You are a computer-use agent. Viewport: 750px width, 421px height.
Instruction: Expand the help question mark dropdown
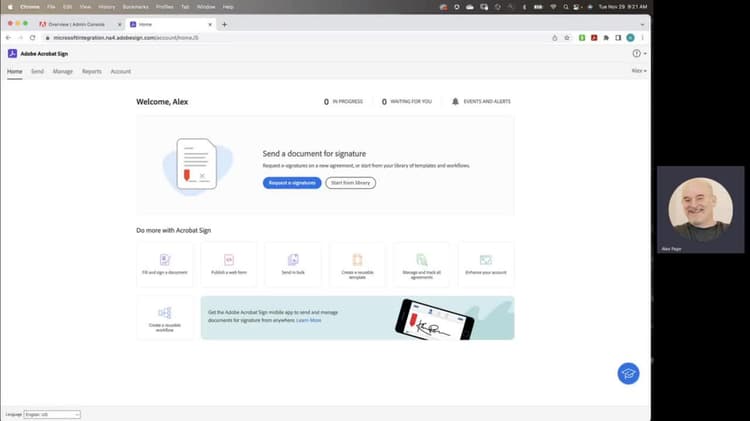[x=640, y=54]
